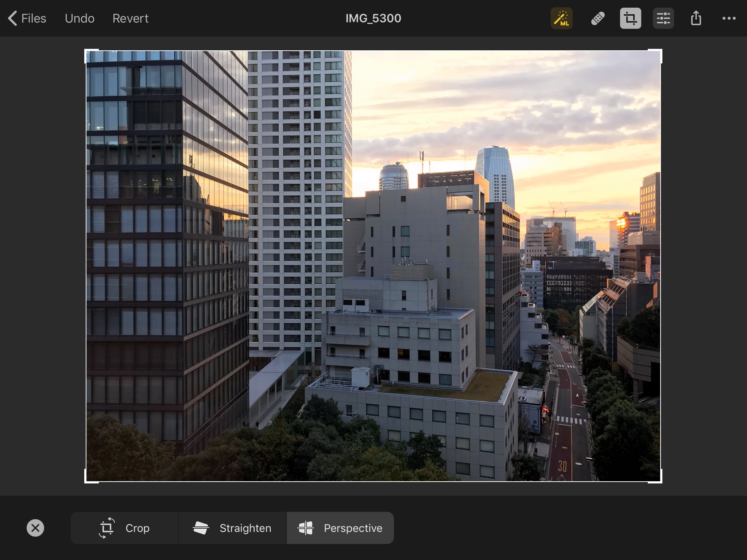747x560 pixels.
Task: Click the back chevron arrow
Action: click(x=12, y=18)
